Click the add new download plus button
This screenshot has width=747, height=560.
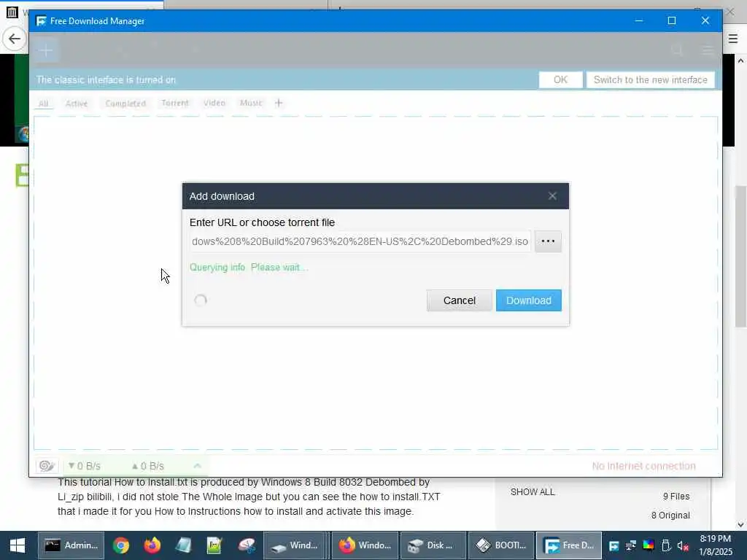(46, 50)
